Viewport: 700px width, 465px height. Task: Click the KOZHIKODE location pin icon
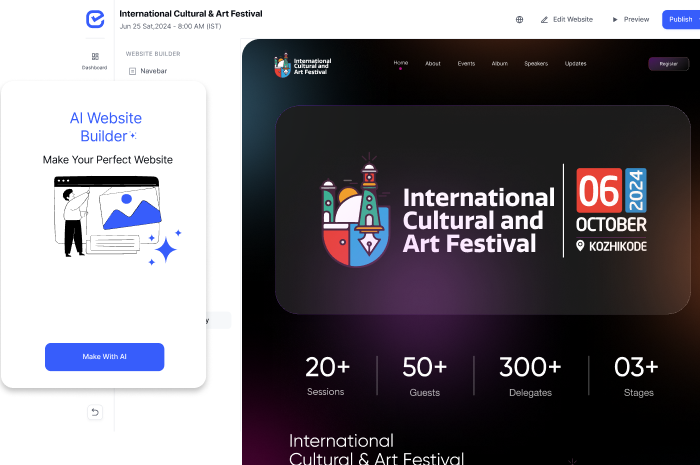(580, 245)
